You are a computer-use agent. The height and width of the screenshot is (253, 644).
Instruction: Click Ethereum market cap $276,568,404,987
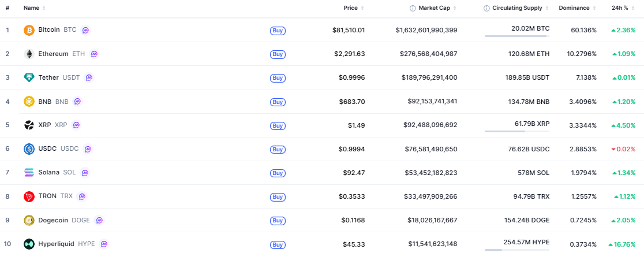pos(429,54)
